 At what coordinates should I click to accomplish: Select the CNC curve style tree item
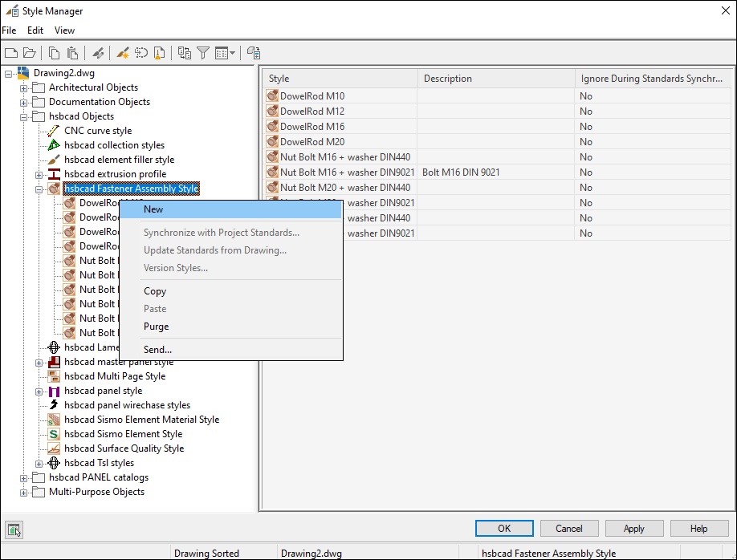pyautogui.click(x=98, y=131)
